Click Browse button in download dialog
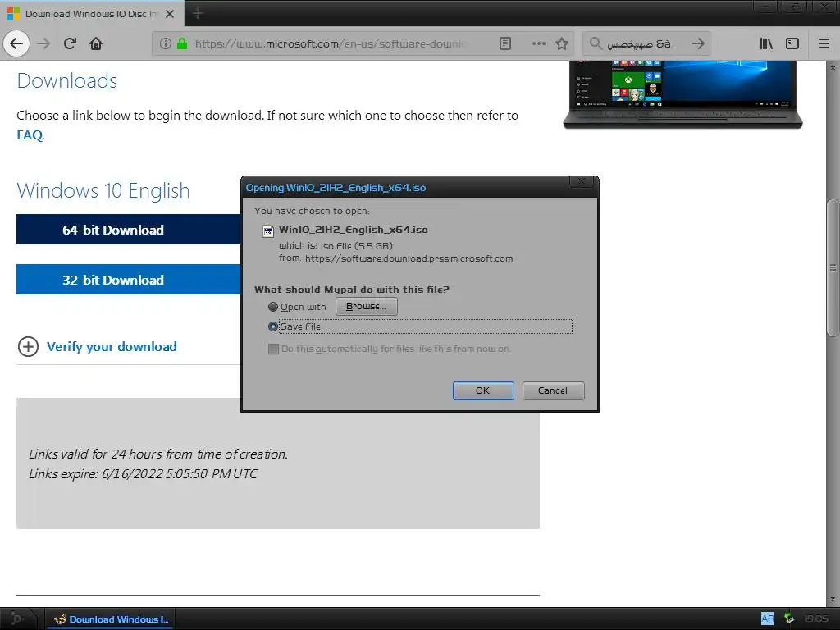 (x=367, y=307)
